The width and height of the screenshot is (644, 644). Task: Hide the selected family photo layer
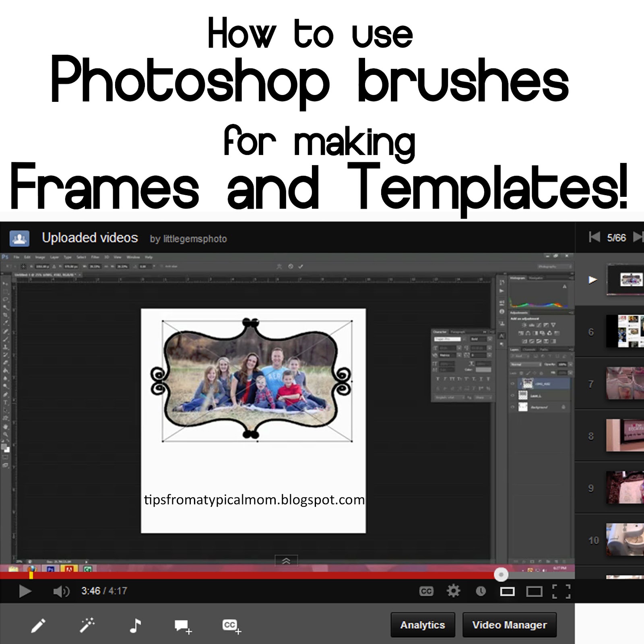coord(513,384)
